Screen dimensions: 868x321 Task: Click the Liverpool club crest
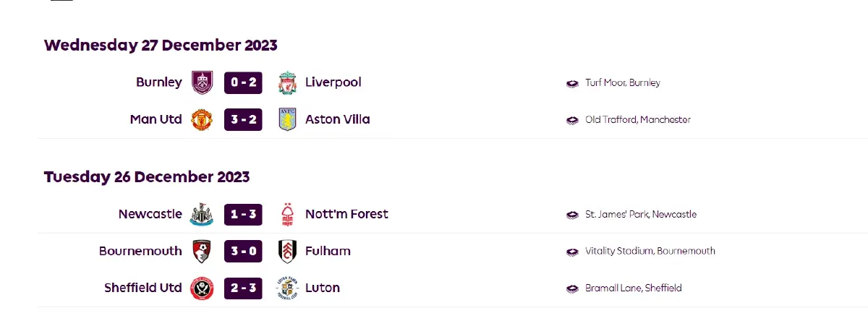tap(287, 82)
